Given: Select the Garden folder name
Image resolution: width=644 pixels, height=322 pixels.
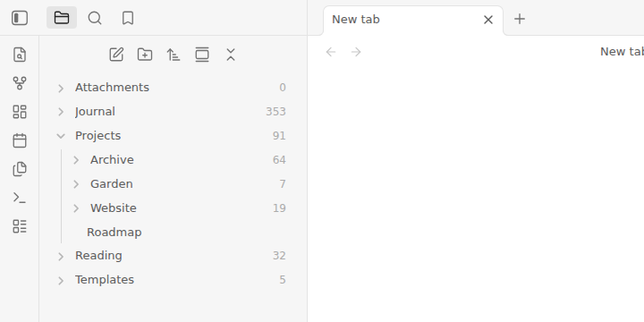Looking at the screenshot, I should (x=111, y=184).
